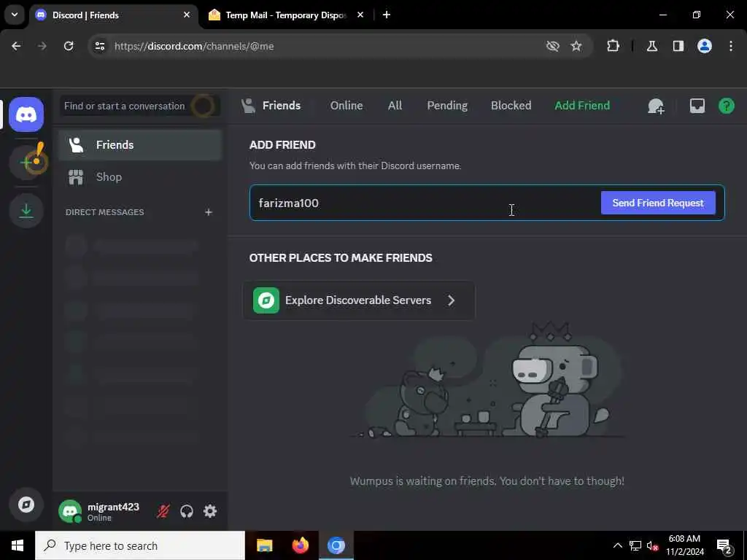Show hidden system tray icons
Image resolution: width=747 pixels, height=560 pixels.
point(617,545)
